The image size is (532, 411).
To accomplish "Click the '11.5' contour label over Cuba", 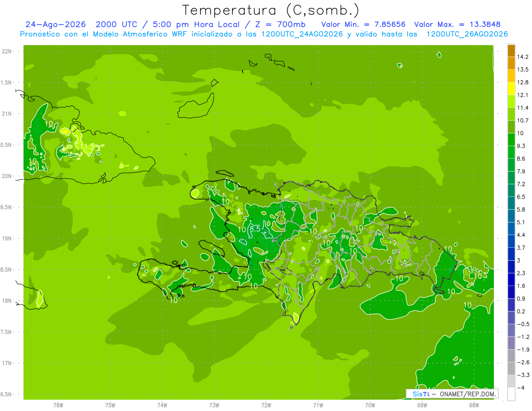I will 87,146.
